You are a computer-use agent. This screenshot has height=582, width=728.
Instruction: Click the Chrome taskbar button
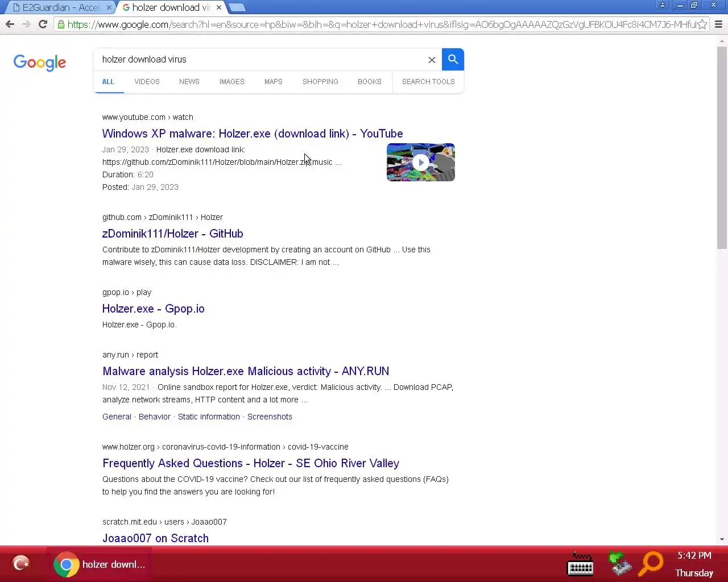click(100, 564)
